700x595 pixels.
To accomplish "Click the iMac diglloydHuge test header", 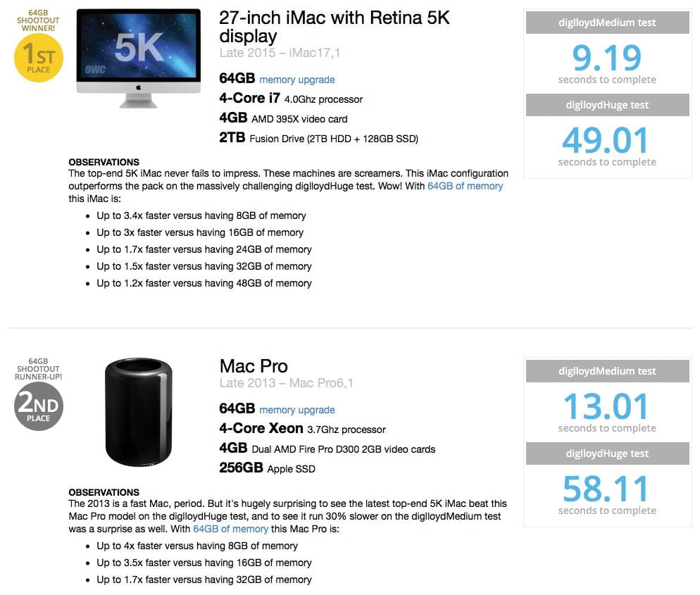I will pos(607,105).
